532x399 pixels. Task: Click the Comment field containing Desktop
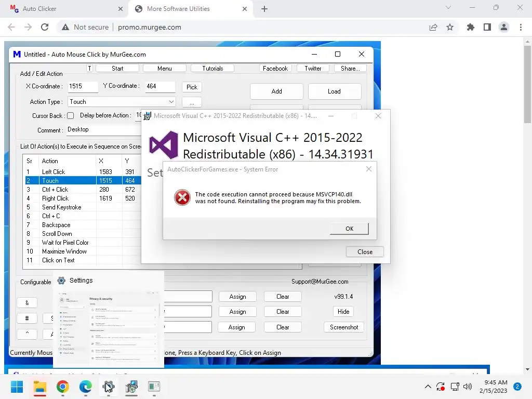[104, 129]
